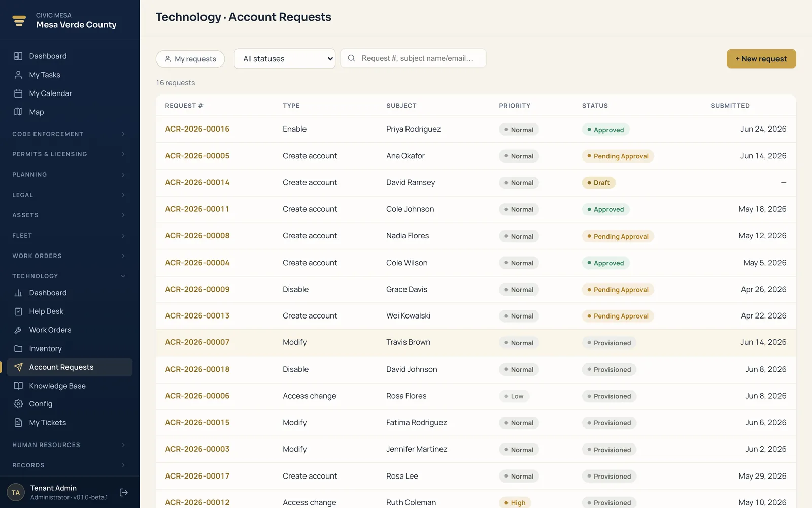Toggle the My requests filter
The width and height of the screenshot is (812, 508).
[x=190, y=59]
